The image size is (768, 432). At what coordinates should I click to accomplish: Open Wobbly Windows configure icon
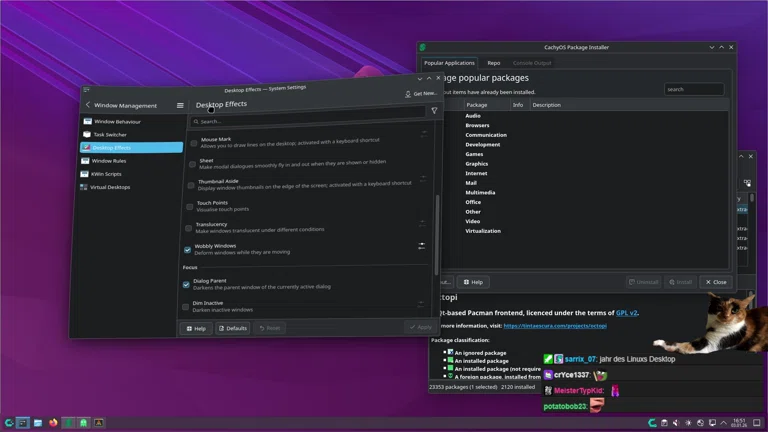click(x=422, y=245)
